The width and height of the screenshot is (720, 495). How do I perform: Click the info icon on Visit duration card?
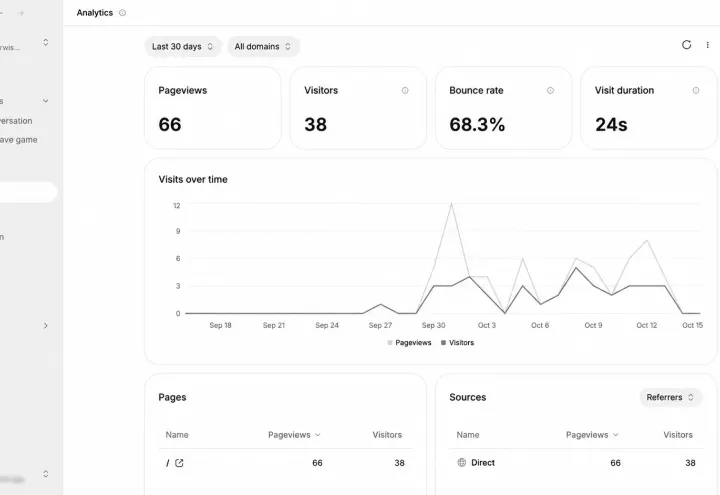[696, 90]
